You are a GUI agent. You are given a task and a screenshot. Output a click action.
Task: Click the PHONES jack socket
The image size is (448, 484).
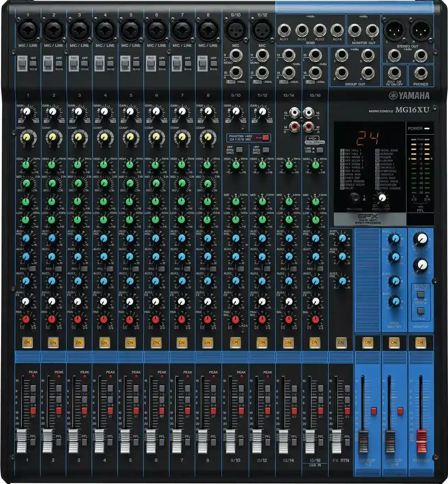coord(420,73)
